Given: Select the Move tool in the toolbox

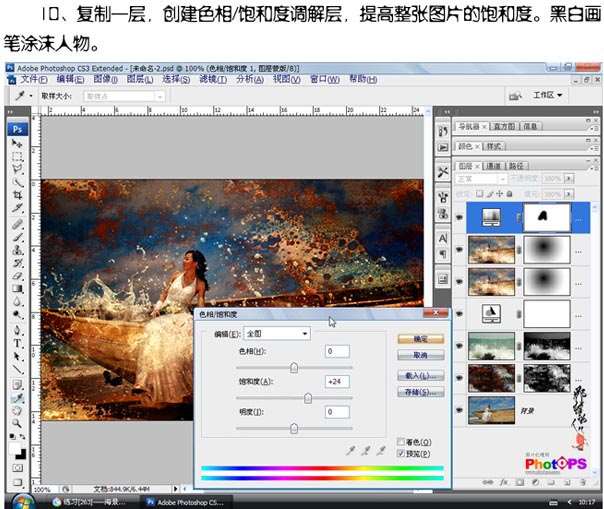Looking at the screenshot, I should 17,145.
